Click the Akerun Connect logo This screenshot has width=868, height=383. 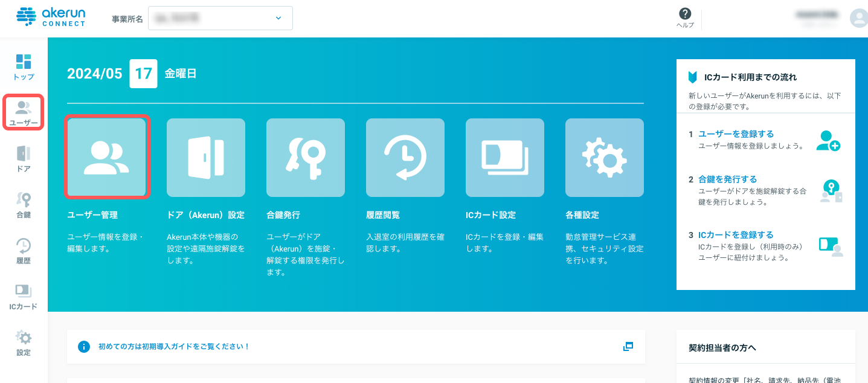52,16
